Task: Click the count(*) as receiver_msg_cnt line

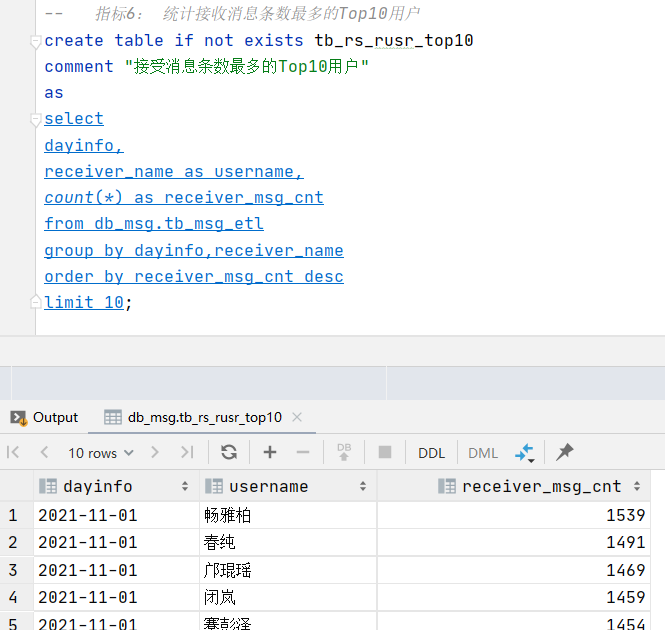Action: click(x=184, y=198)
